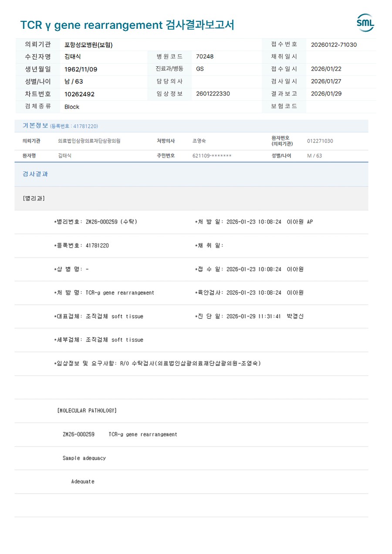The width and height of the screenshot is (392, 554).
Task: Select specimen type value Block
Action: tap(72, 107)
